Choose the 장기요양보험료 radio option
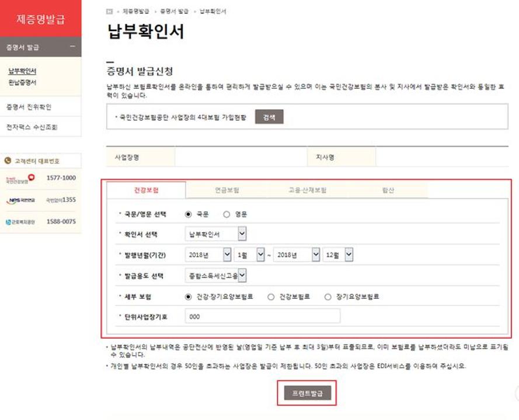Image resolution: width=519 pixels, height=420 pixels. pyautogui.click(x=328, y=297)
